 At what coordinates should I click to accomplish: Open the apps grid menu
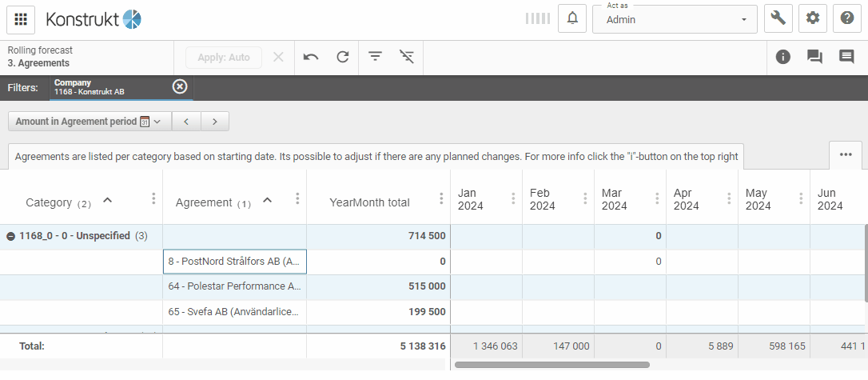click(x=21, y=19)
